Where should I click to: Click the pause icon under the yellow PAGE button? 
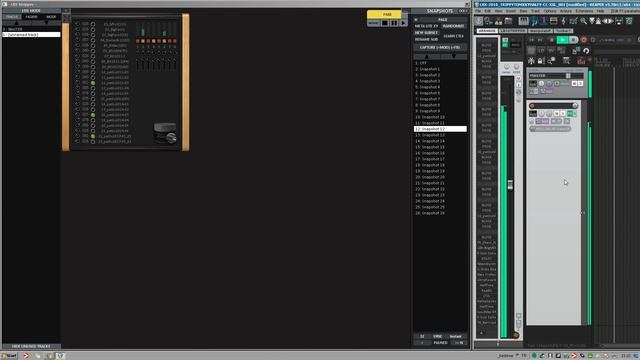pos(394,23)
